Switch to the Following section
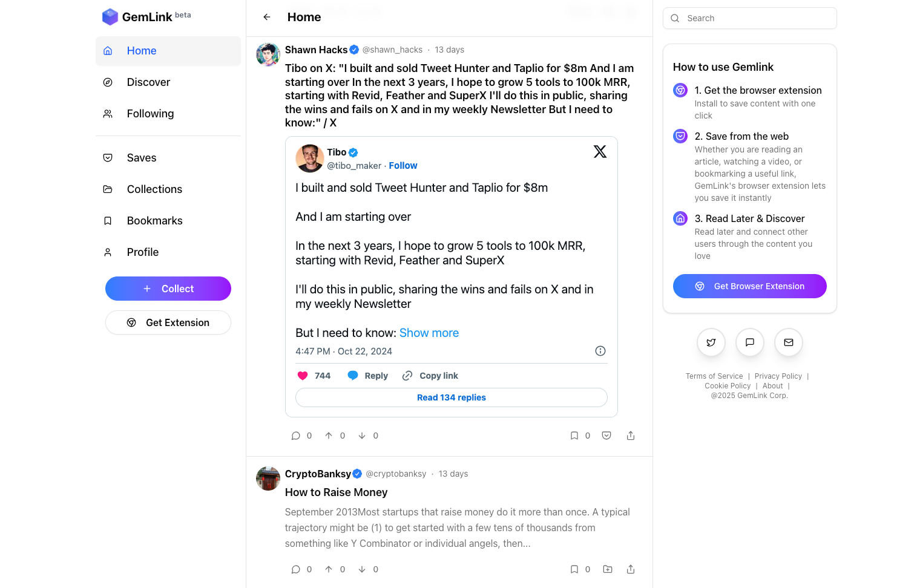 [150, 113]
